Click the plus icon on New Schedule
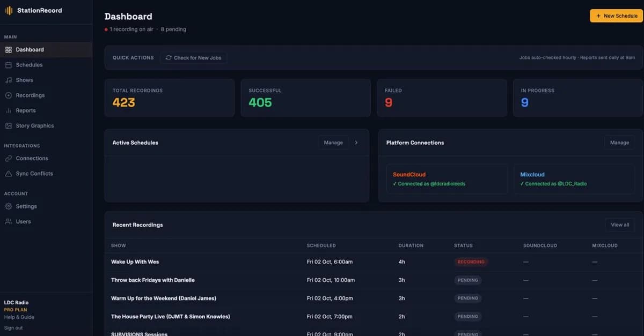The width and height of the screenshot is (644, 336). (x=598, y=16)
